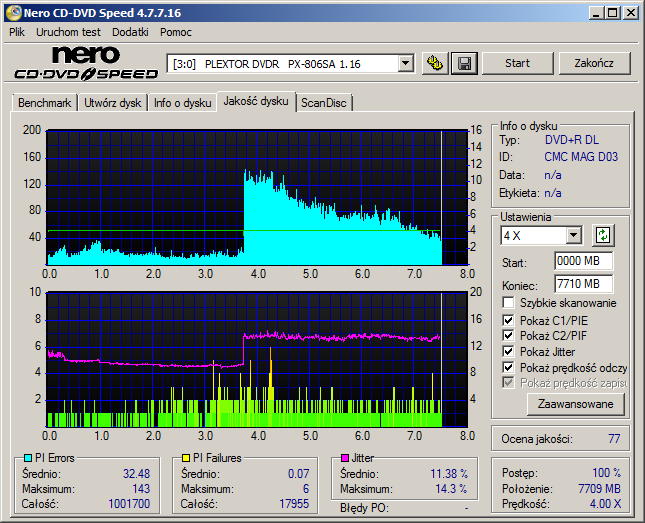Close the Nero CD-DVD Speed window
645x523 pixels.
(630, 13)
